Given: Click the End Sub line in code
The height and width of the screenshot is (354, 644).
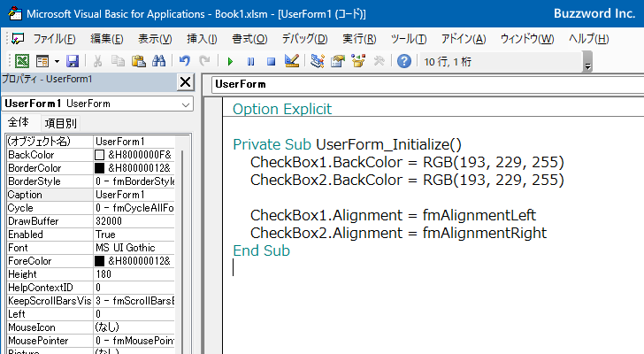Looking at the screenshot, I should click(261, 250).
